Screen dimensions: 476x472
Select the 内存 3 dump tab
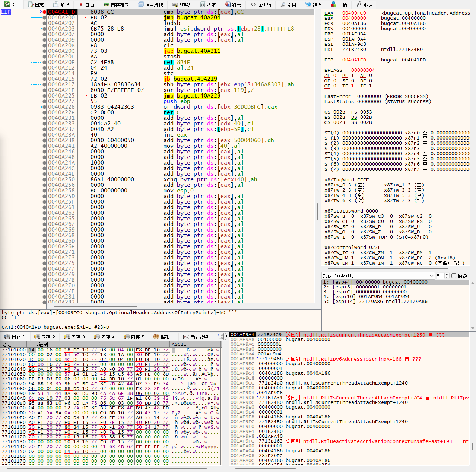click(74, 337)
